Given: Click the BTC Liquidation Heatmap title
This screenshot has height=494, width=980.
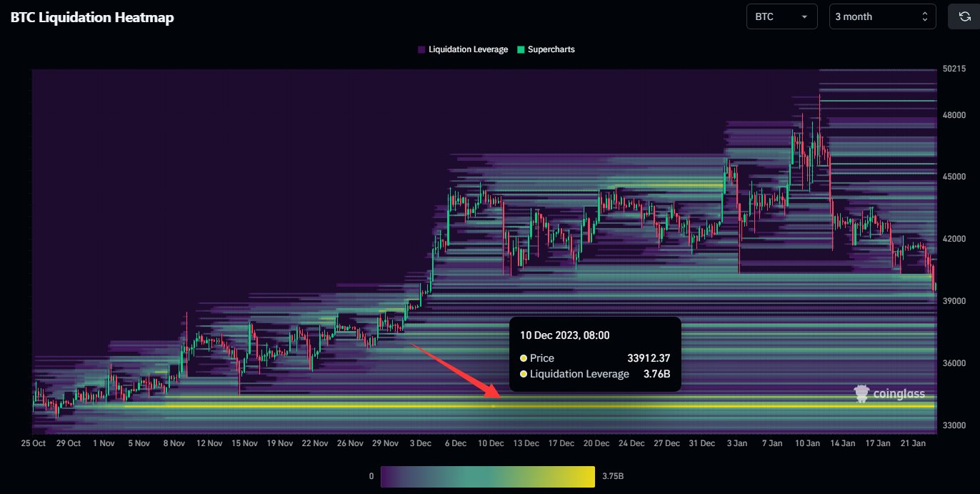Looking at the screenshot, I should (x=91, y=17).
